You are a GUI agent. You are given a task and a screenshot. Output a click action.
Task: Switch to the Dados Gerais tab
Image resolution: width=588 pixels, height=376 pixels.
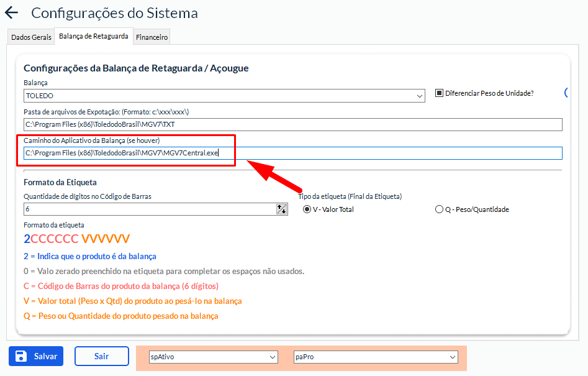point(31,37)
